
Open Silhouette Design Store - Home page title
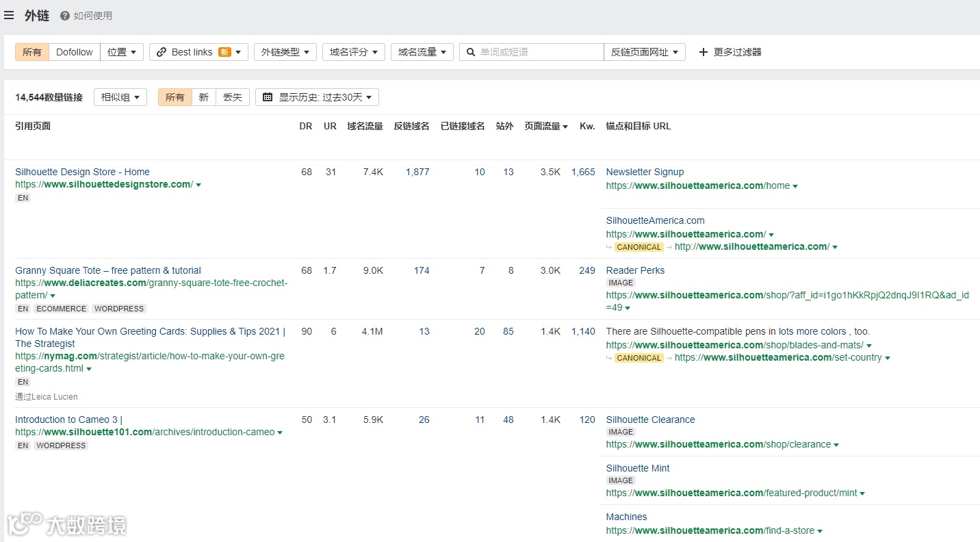(82, 172)
